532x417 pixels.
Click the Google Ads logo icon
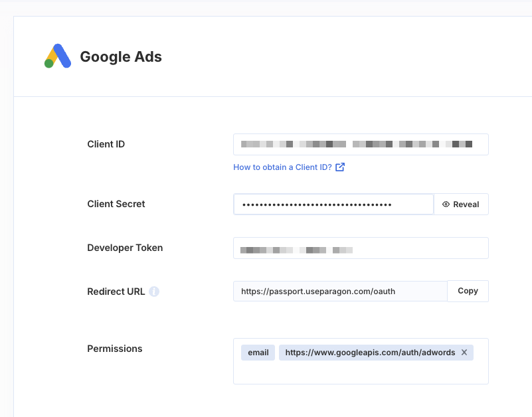coord(58,56)
